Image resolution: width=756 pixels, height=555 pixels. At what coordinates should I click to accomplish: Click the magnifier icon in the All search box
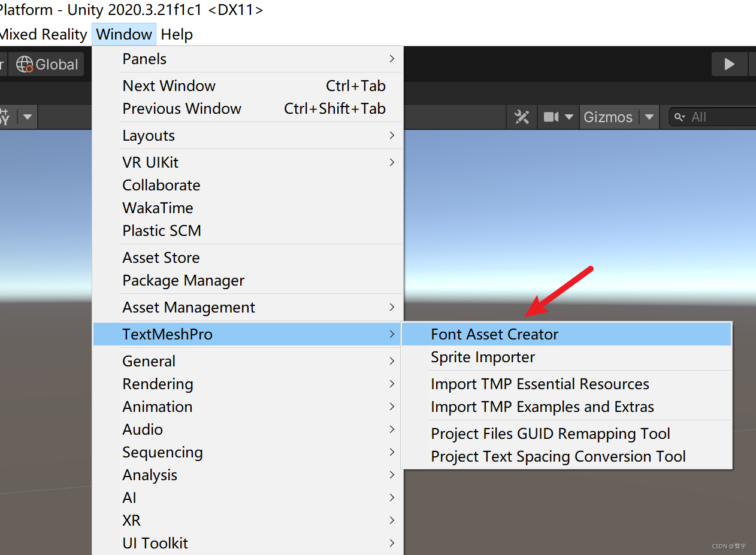[679, 117]
